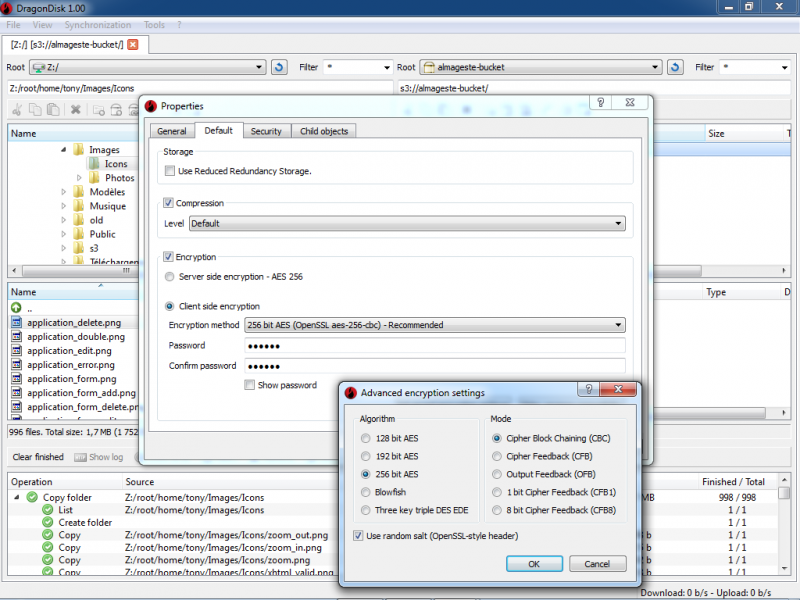This screenshot has width=800, height=600.
Task: Uncheck the Compression checkbox
Action: click(x=168, y=203)
